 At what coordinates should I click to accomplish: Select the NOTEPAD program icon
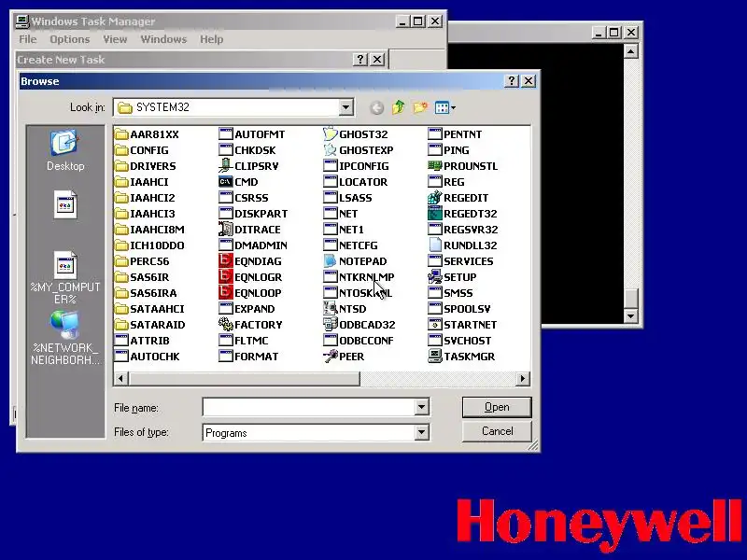click(330, 261)
